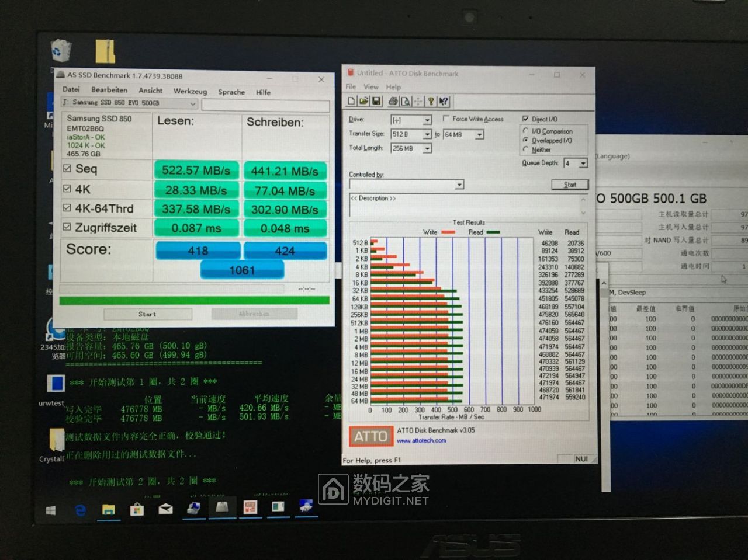This screenshot has width=748, height=560.
Task: Toggle the Direct I/O checkbox
Action: [x=525, y=119]
